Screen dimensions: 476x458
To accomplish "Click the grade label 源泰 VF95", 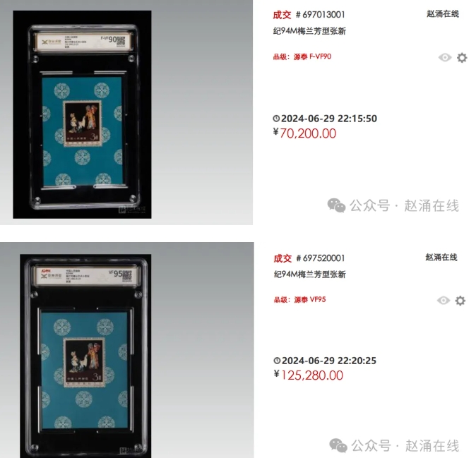I will click(310, 300).
